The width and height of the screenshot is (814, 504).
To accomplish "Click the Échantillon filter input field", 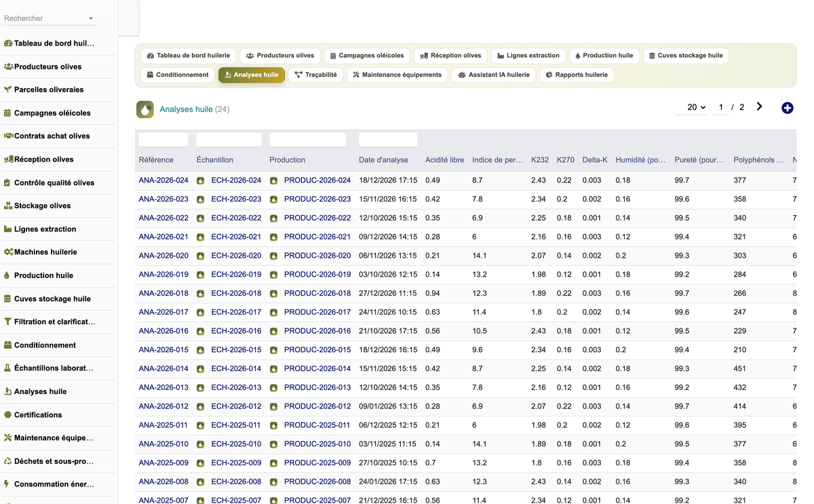I will 229,140.
